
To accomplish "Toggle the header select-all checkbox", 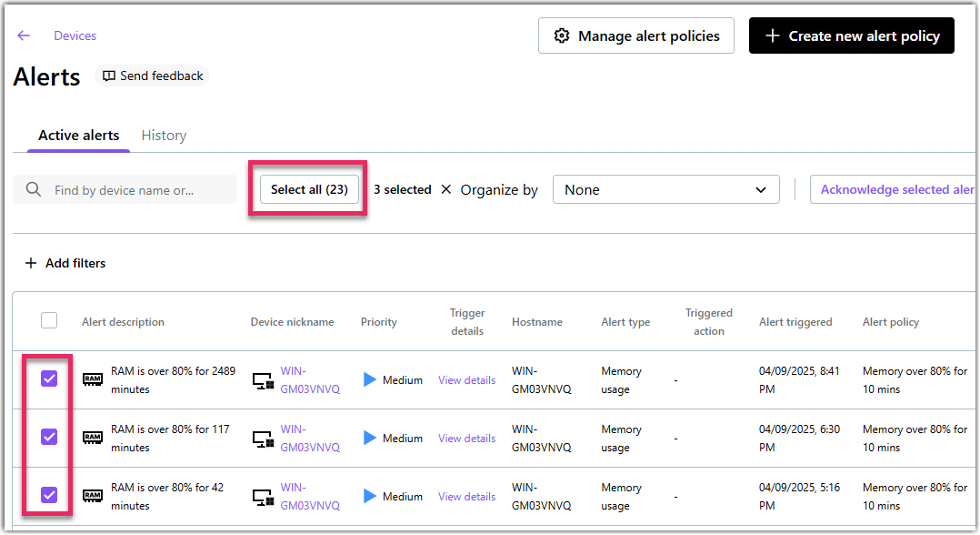I will point(49,320).
